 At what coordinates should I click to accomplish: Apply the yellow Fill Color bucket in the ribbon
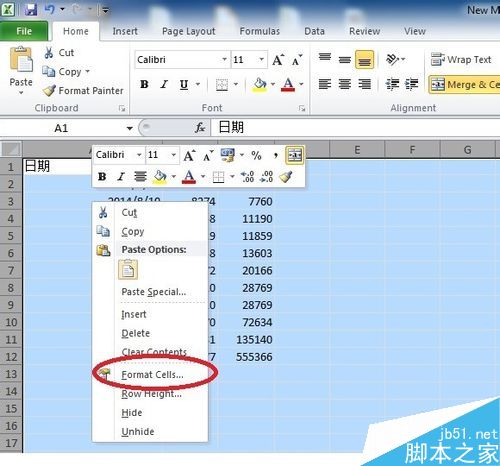click(x=260, y=84)
